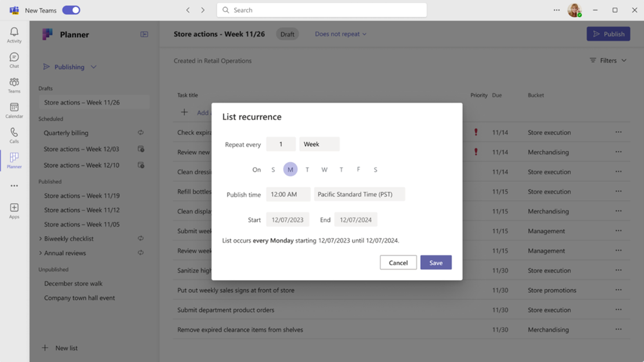644x362 pixels.
Task: Expand the Annual reviews group
Action: [41, 253]
